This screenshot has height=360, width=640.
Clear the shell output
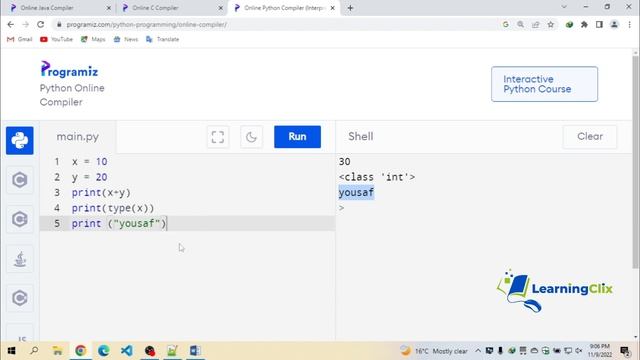[590, 137]
